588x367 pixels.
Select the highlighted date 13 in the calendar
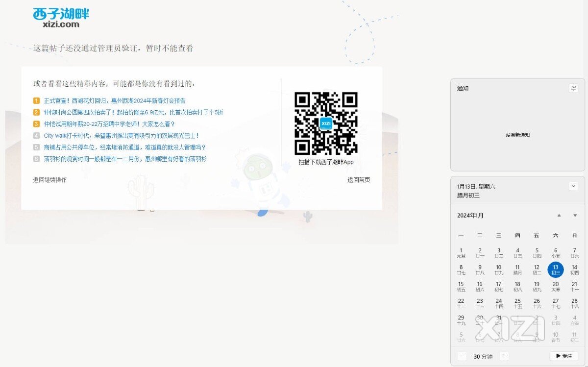point(556,269)
